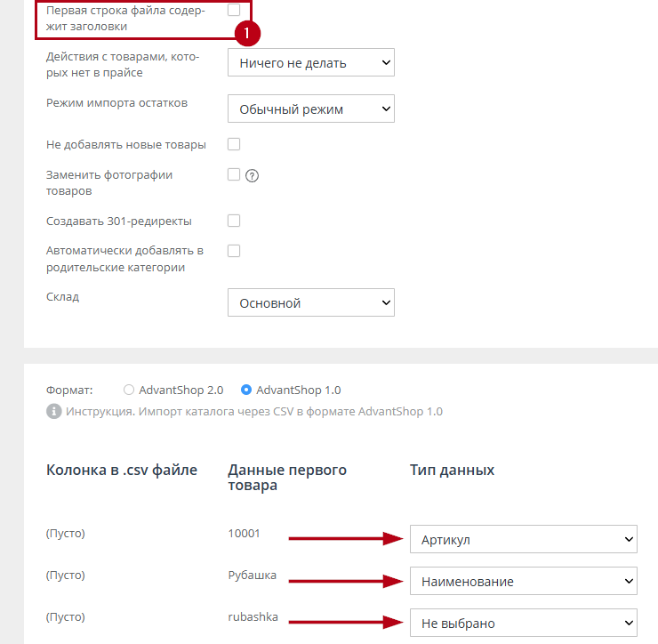Select the AdvantShop 1.0 format radio
The height and width of the screenshot is (644, 658).
click(246, 390)
